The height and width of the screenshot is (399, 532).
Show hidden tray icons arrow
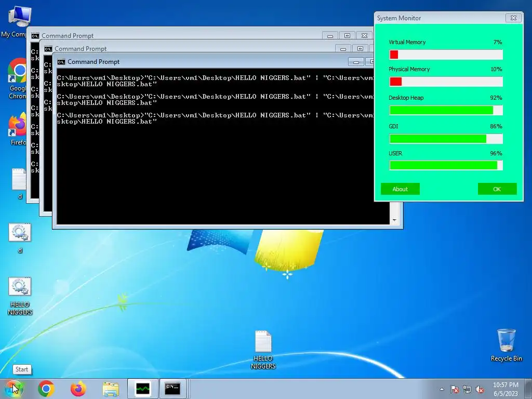pyautogui.click(x=442, y=389)
